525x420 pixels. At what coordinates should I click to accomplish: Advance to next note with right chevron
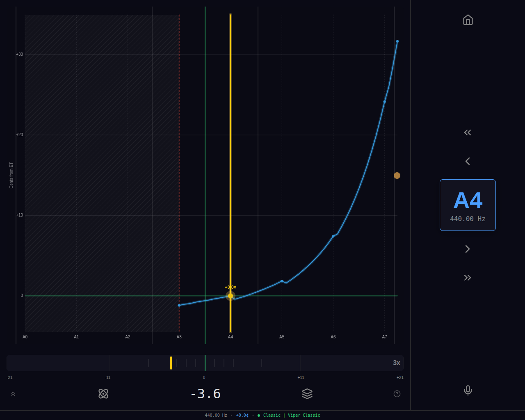[468, 249]
